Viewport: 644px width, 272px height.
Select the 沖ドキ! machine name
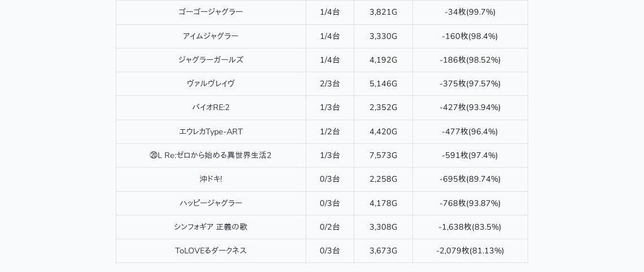(x=211, y=179)
